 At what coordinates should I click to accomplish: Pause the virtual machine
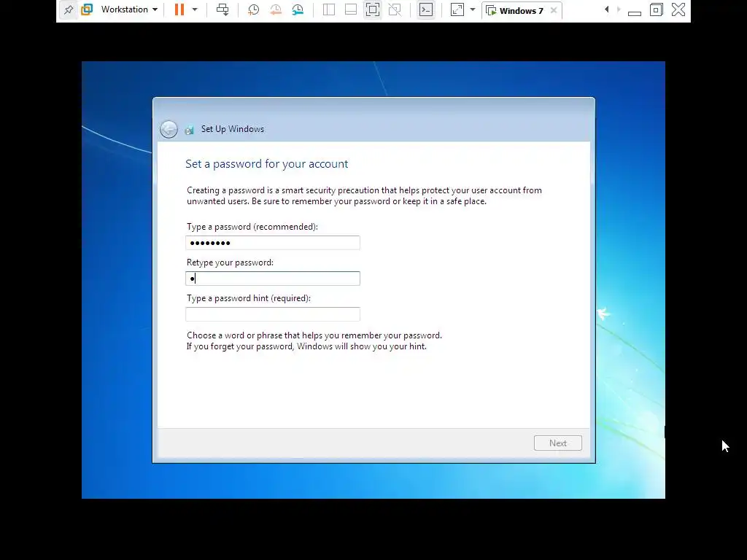point(179,9)
